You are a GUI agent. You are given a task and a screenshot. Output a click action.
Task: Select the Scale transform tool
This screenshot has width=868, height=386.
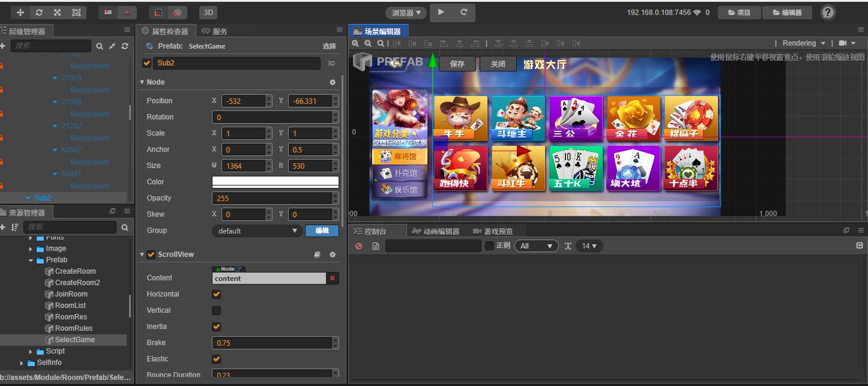click(58, 12)
